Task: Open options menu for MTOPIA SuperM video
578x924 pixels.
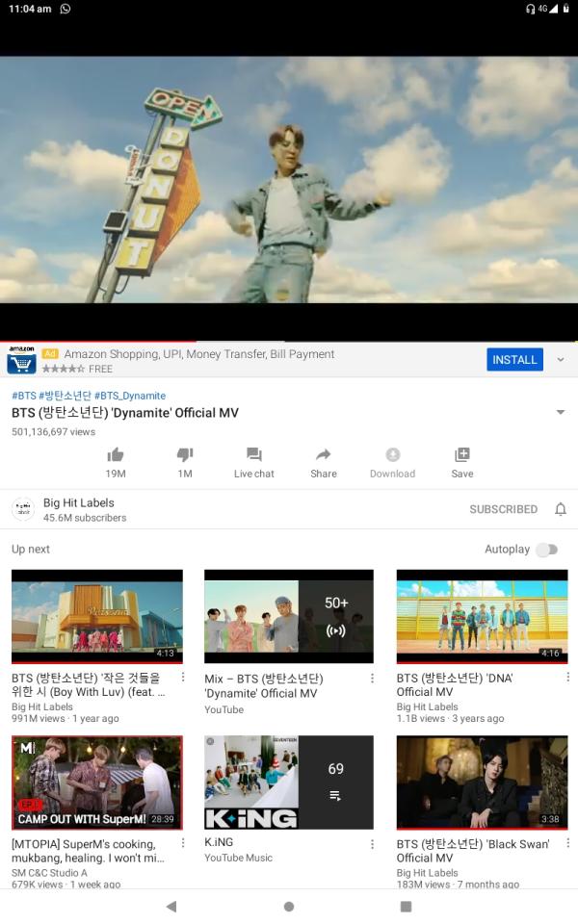Action: pyautogui.click(x=183, y=843)
